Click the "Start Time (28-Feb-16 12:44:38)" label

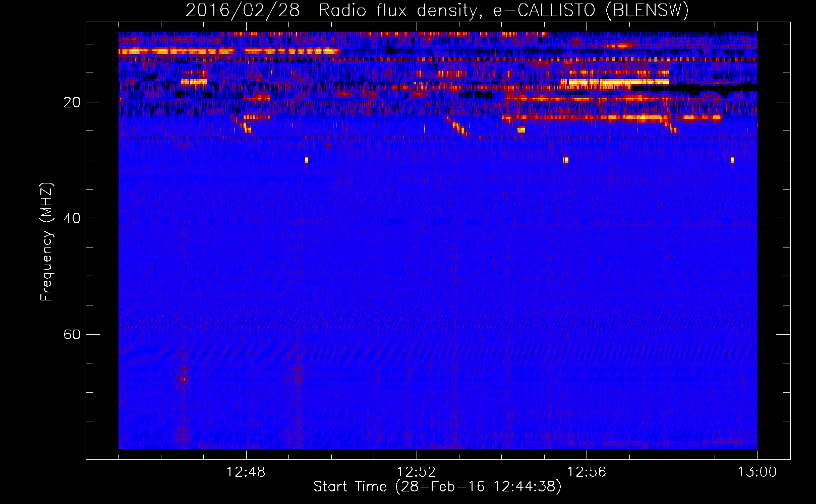coord(437,487)
